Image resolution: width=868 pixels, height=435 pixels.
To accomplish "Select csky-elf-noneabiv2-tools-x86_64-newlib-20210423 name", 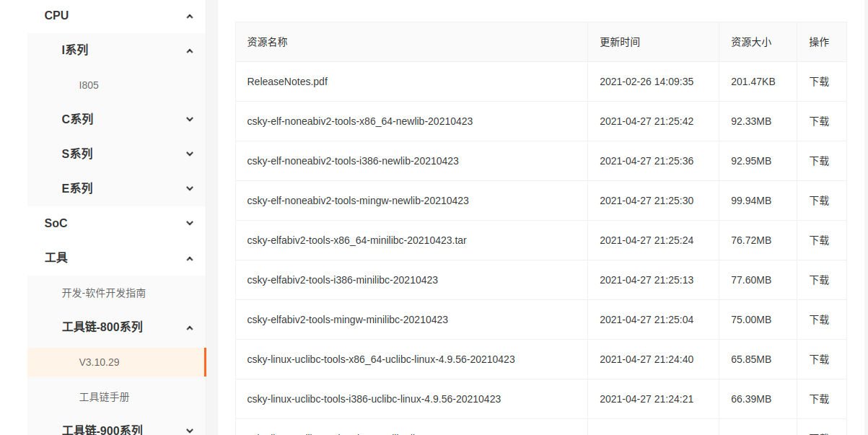I will pyautogui.click(x=360, y=121).
